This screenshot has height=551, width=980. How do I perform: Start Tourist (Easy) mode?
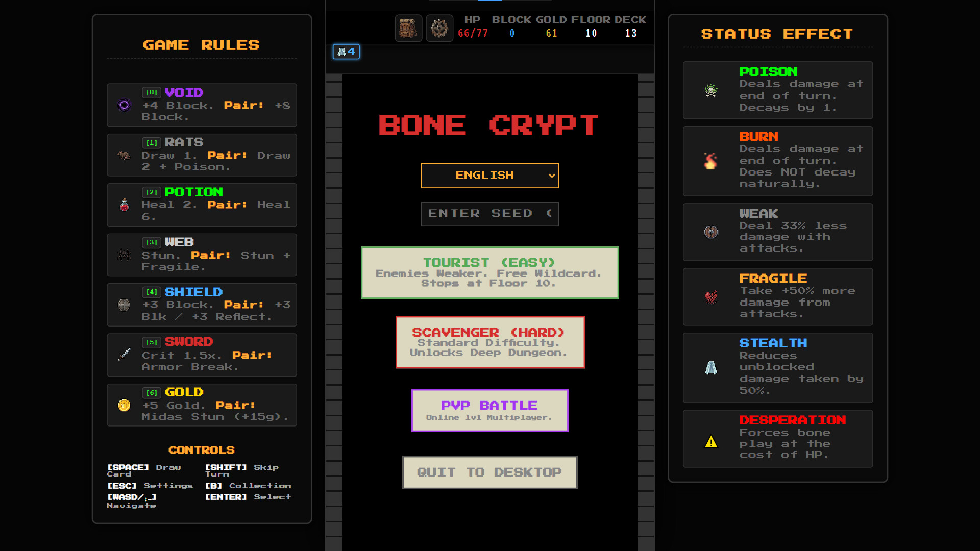click(x=489, y=273)
